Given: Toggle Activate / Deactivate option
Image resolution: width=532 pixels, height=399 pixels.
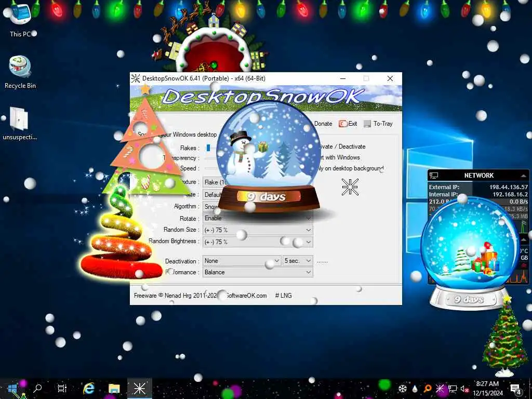Looking at the screenshot, I should coord(342,147).
